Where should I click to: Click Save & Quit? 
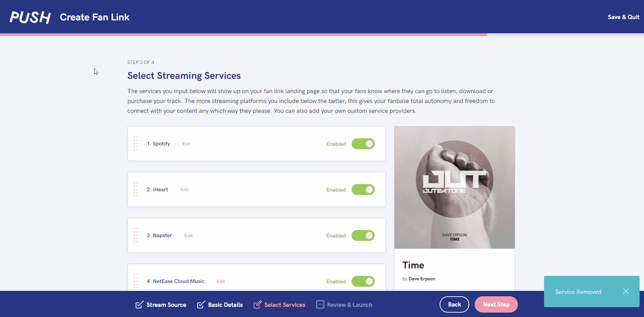coord(623,17)
